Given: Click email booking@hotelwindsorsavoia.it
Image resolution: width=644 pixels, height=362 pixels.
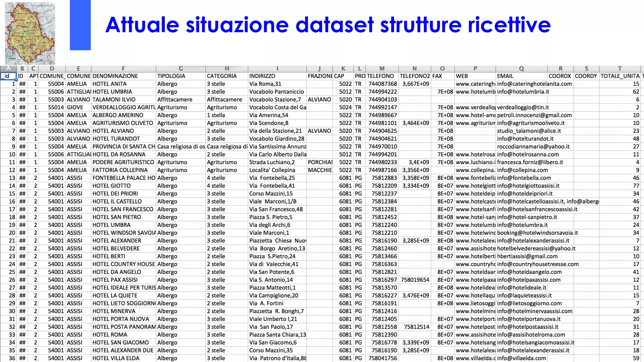Looking at the screenshot, I should tap(537, 233).
